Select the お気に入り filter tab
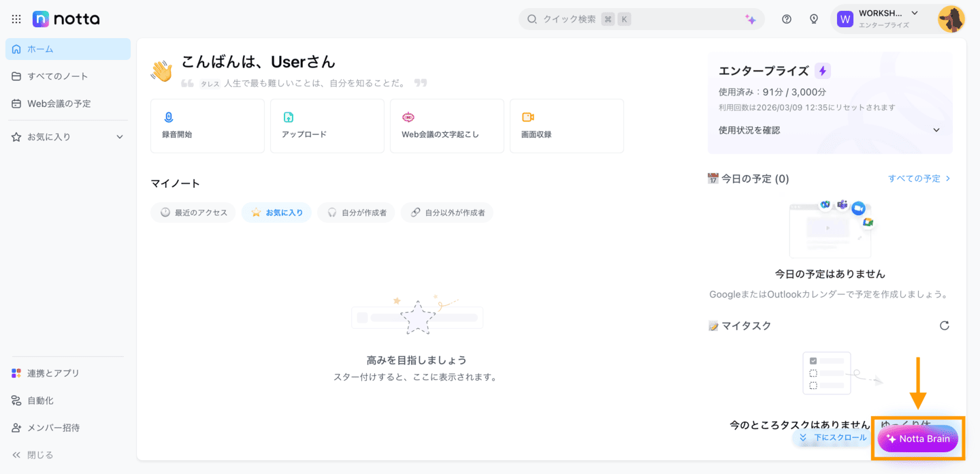Screen dimensions: 980x474 point(276,212)
